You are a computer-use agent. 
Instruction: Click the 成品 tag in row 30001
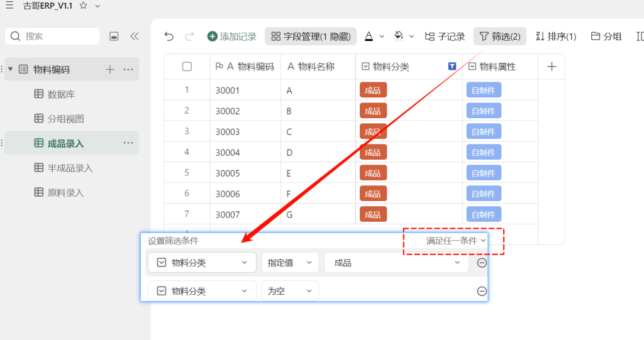[x=373, y=90]
